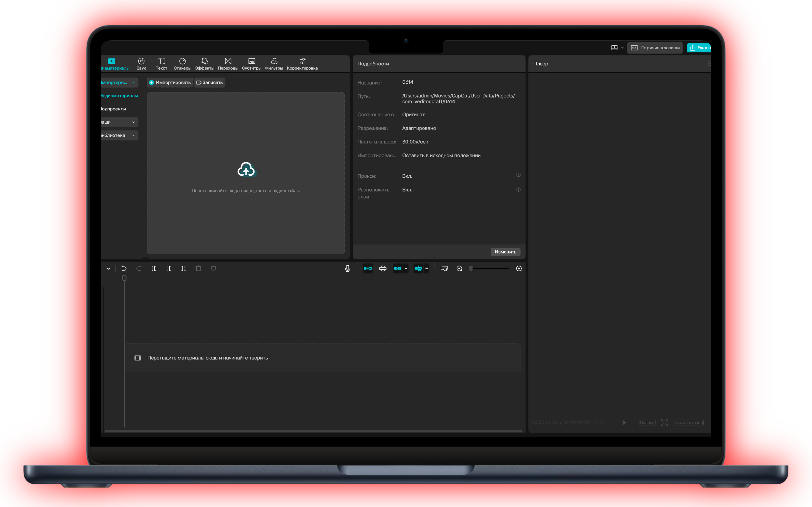Open the Transitions panel icon

[228, 61]
